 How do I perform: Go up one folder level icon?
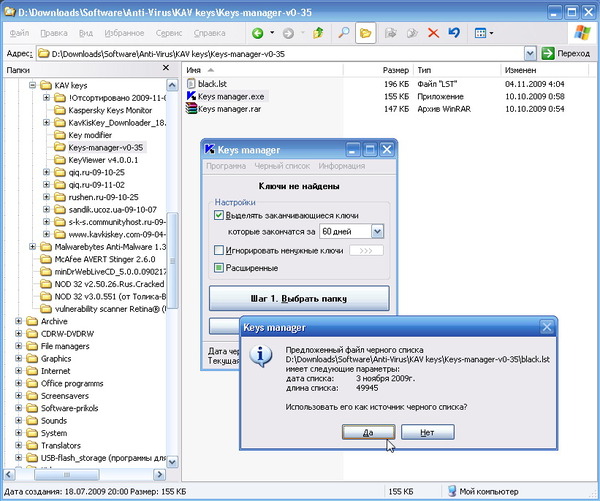pyautogui.click(x=318, y=33)
